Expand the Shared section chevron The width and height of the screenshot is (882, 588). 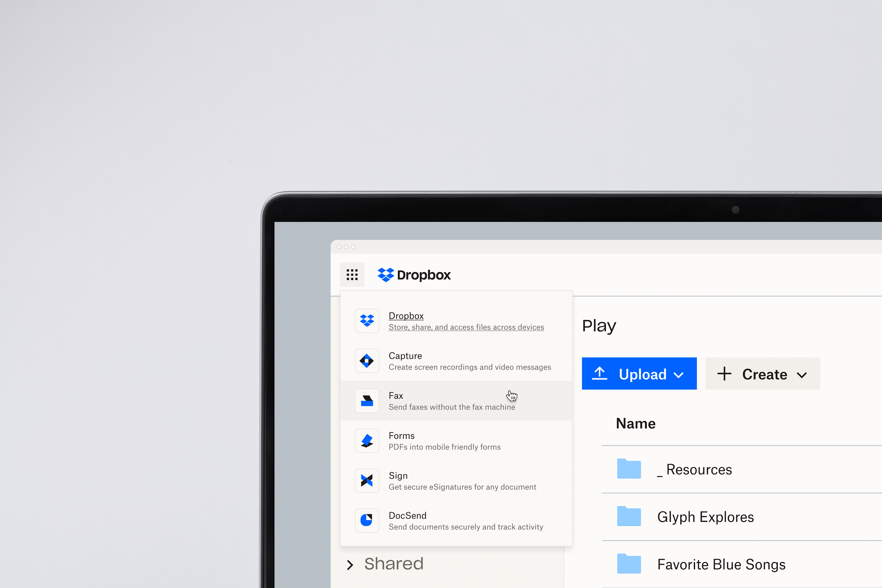pyautogui.click(x=350, y=565)
